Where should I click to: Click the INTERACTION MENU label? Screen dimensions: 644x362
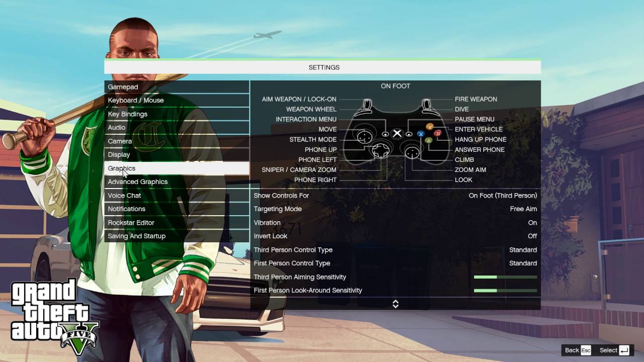point(306,119)
